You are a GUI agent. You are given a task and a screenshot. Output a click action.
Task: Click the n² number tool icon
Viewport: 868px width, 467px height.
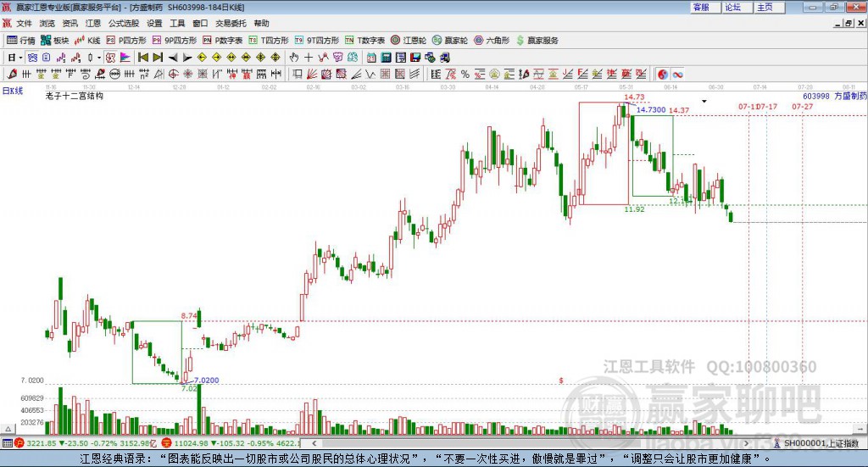[144, 74]
